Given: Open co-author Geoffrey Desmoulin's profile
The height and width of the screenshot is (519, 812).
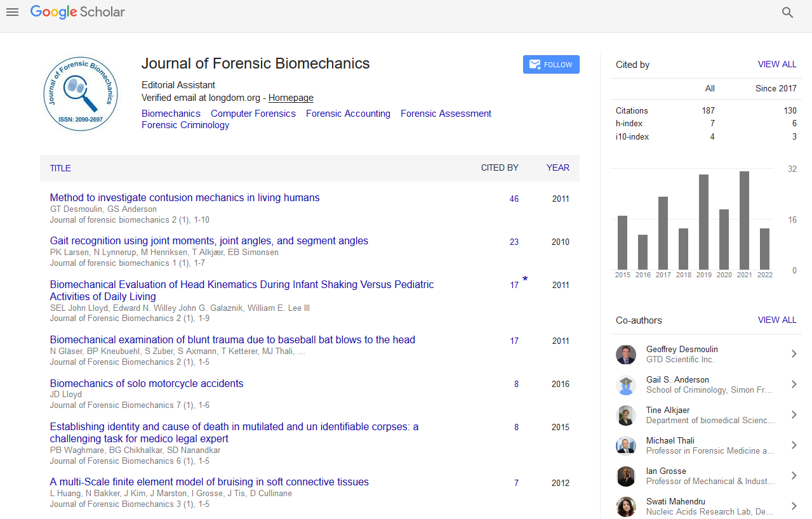Looking at the screenshot, I should click(x=682, y=350).
